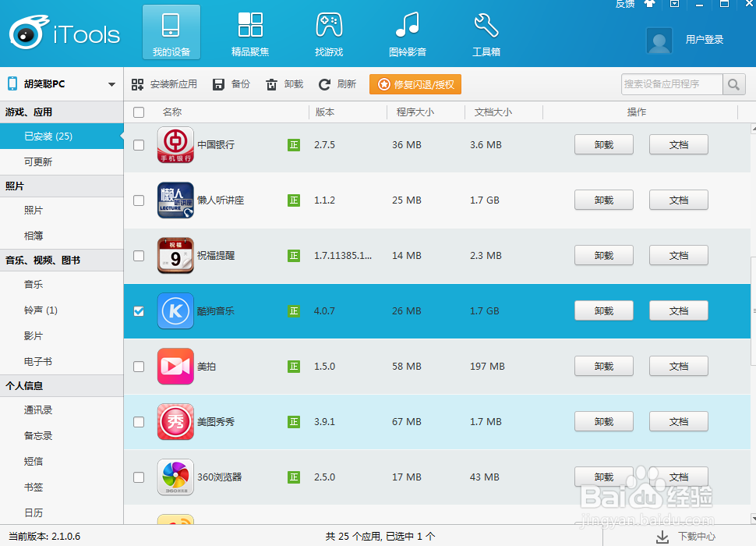This screenshot has width=756, height=546.
Task: Open the 找游戏 games tab
Action: (329, 32)
